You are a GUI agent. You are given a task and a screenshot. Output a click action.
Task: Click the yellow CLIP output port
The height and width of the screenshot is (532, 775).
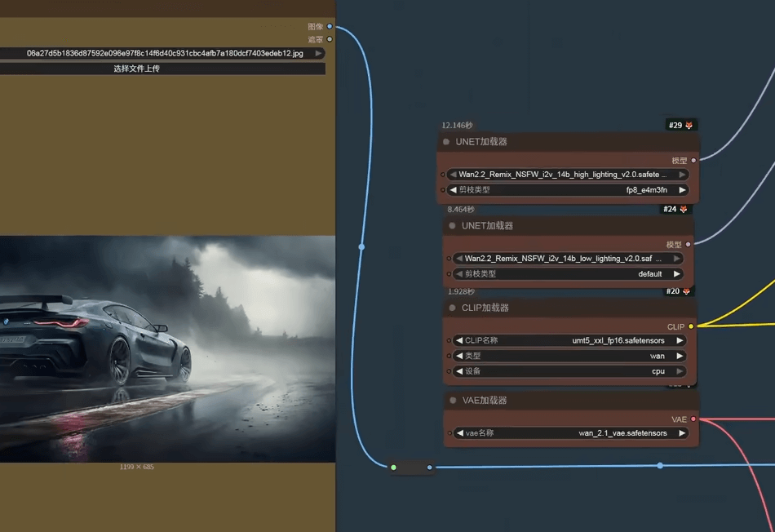coord(691,326)
